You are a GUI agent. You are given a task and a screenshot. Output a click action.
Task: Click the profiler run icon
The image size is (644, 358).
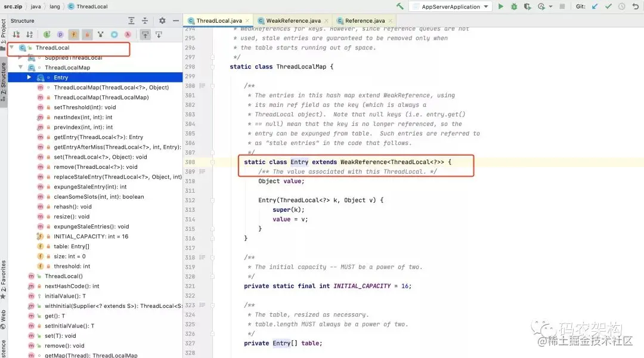tap(541, 6)
